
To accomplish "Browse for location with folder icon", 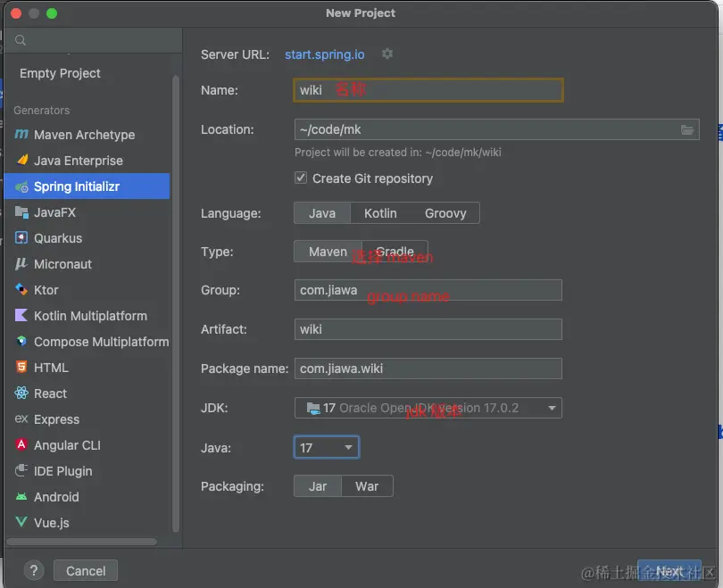I will point(687,130).
